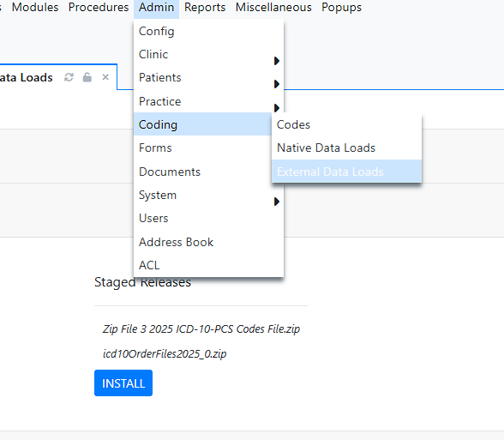Toggle the lock icon on Data Loads tab

[x=87, y=77]
